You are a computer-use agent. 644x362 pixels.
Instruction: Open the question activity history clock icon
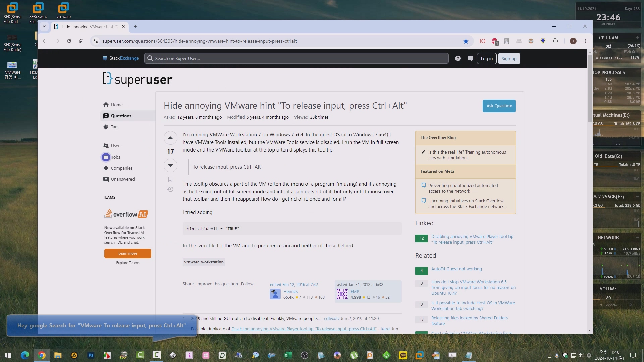click(x=170, y=189)
